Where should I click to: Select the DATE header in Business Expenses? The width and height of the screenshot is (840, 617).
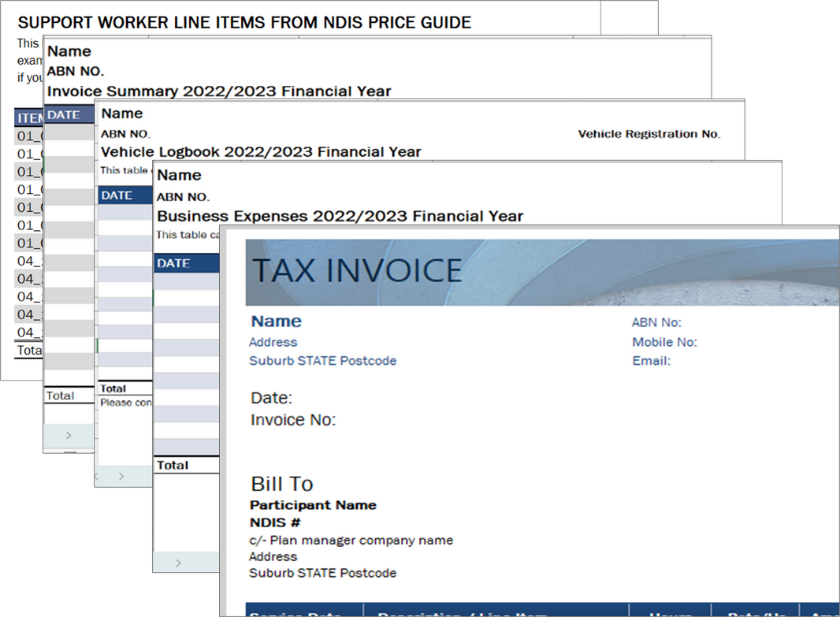click(x=173, y=263)
